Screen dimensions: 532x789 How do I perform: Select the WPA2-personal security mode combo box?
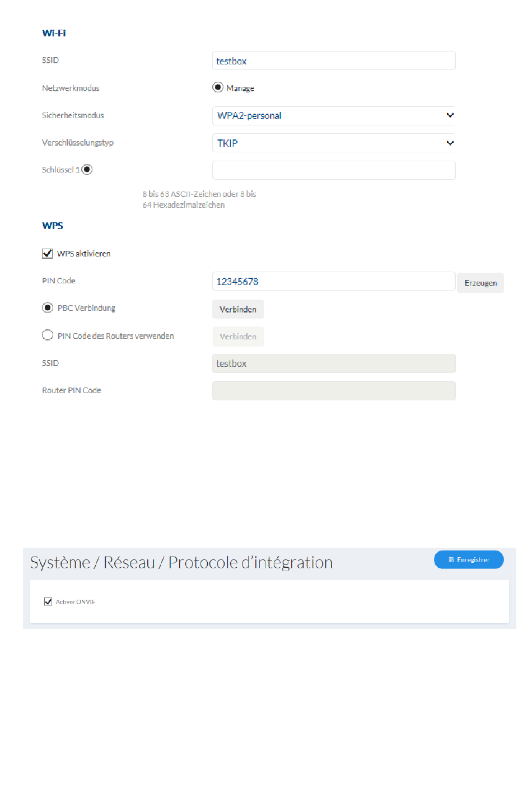pos(333,115)
